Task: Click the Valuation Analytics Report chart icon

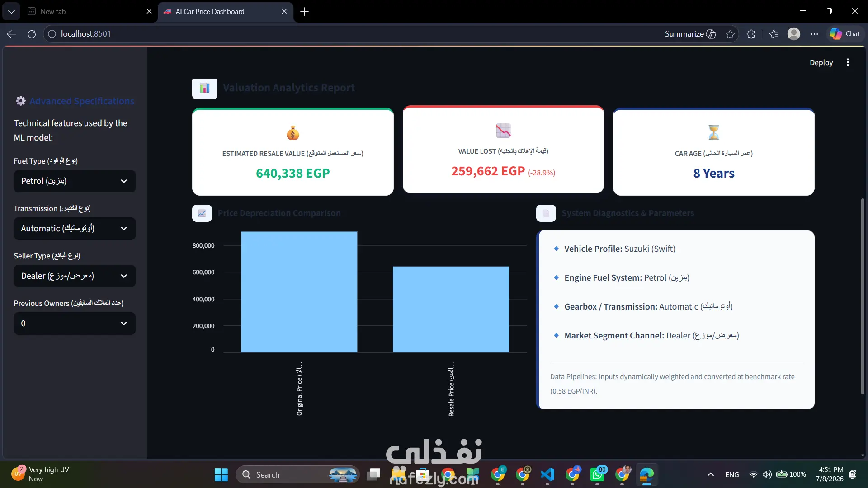Action: click(x=205, y=89)
